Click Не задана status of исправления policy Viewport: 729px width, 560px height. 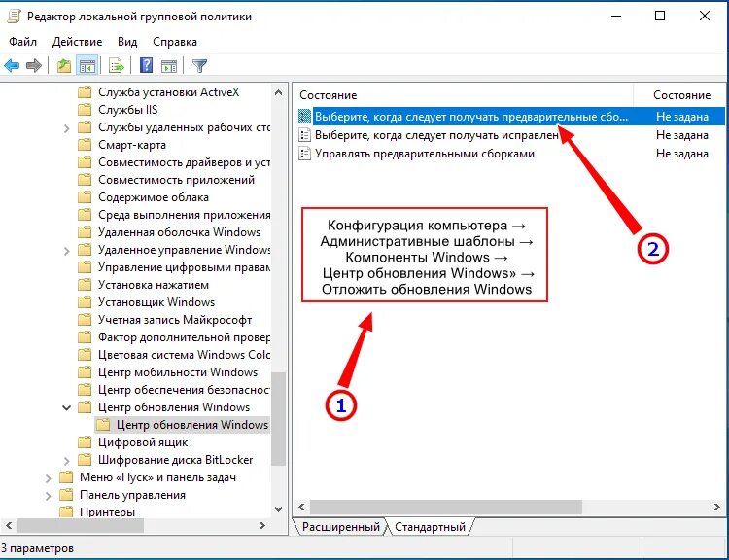pyautogui.click(x=682, y=135)
